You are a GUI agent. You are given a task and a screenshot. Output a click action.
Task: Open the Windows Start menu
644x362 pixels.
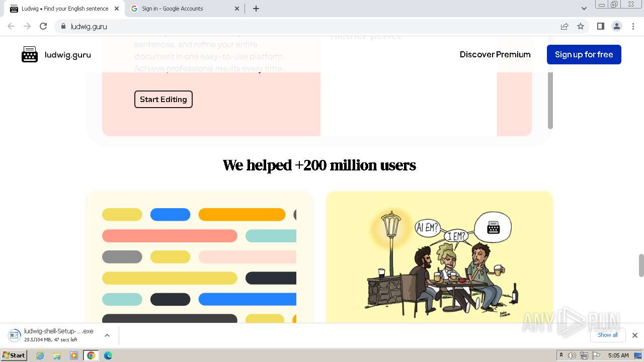pyautogui.click(x=14, y=355)
